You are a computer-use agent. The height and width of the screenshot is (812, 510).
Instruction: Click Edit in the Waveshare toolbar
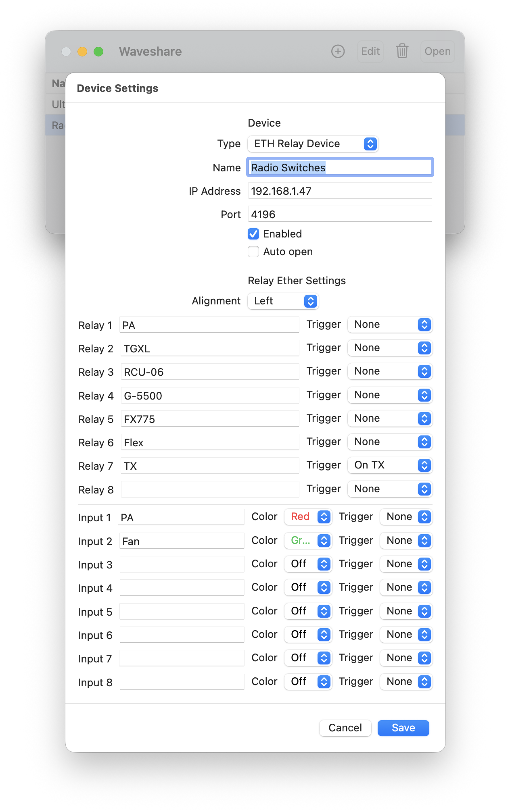coord(370,51)
